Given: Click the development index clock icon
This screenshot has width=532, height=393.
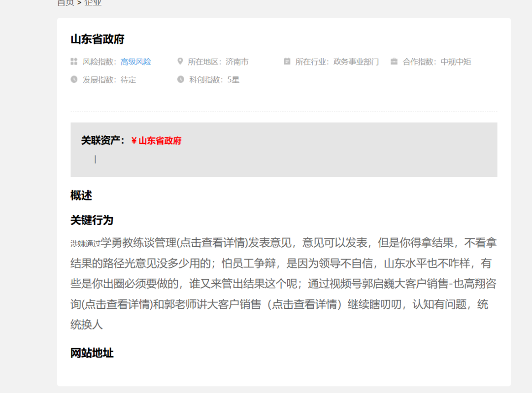Looking at the screenshot, I should coord(74,79).
